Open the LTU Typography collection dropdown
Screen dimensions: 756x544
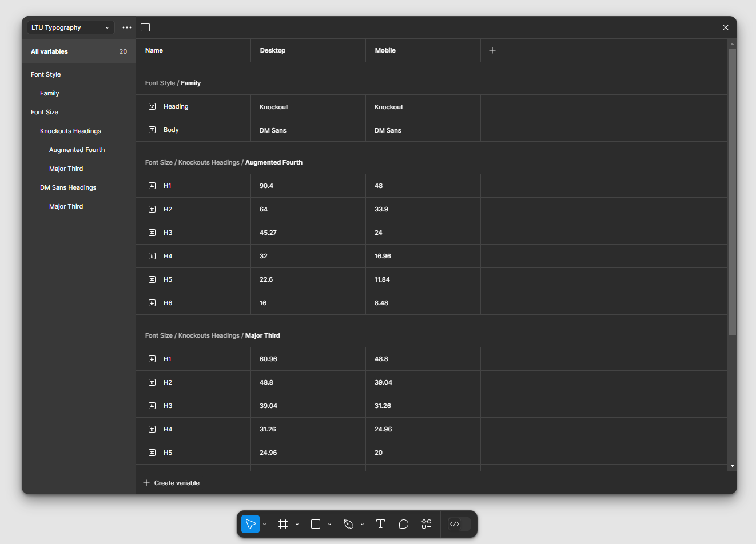70,27
